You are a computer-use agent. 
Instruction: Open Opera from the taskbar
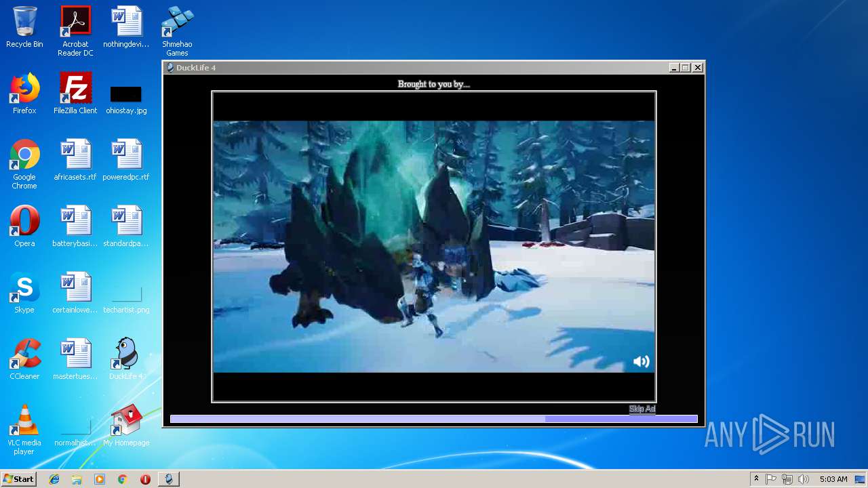(x=145, y=479)
